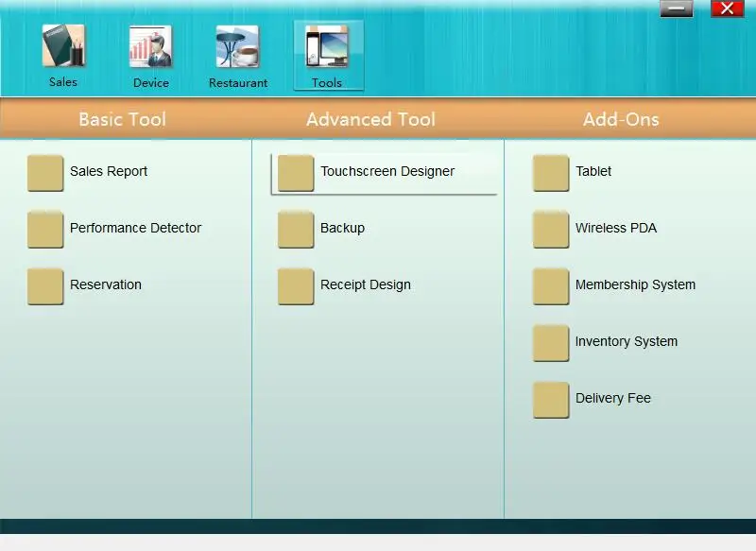Open the Sales section icon
This screenshot has width=756, height=551.
(63, 45)
